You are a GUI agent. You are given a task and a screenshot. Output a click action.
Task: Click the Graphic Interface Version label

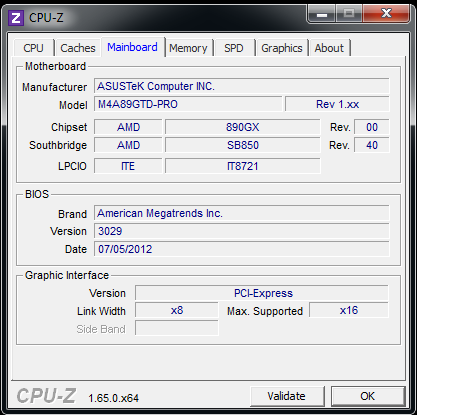point(107,293)
